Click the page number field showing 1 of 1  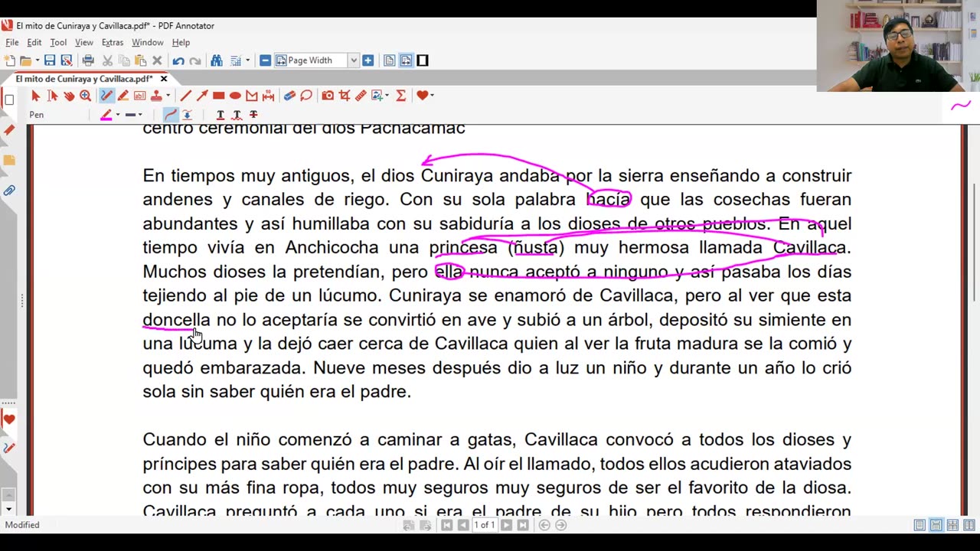(x=484, y=525)
